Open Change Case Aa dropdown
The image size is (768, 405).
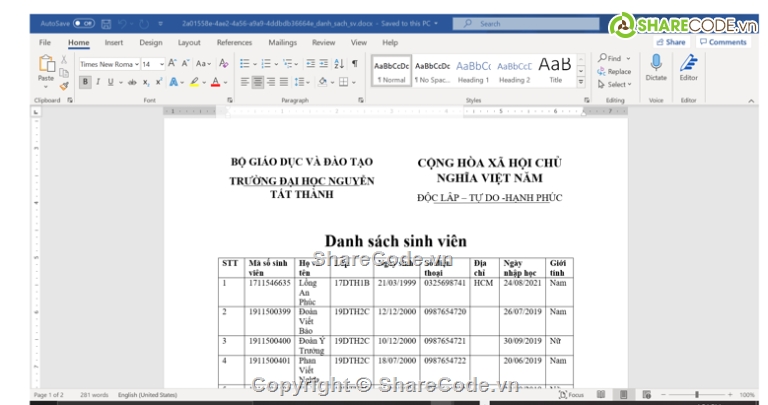pos(203,64)
